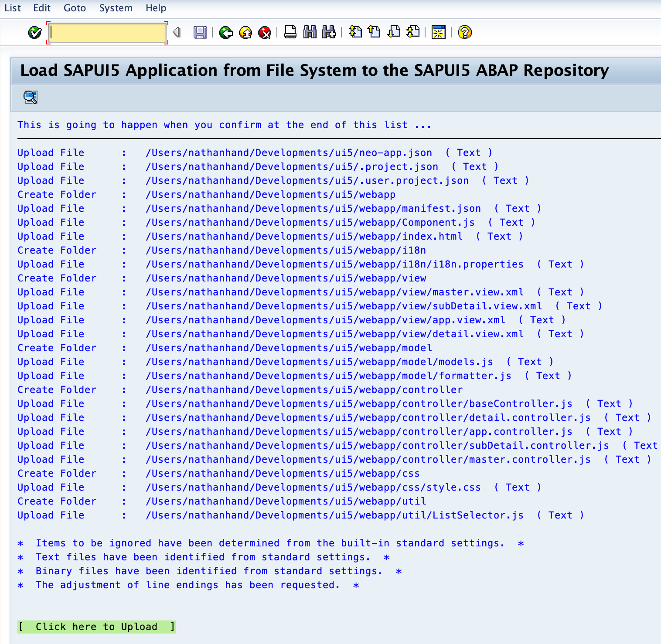Click the green Enter checkmark icon
This screenshot has width=661, height=644.
pos(34,32)
